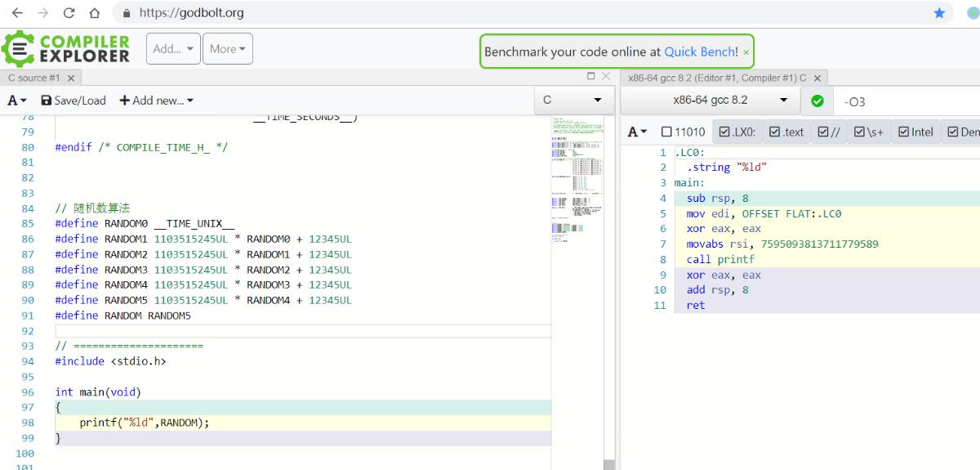Click the #include <stdio.h> line
The image size is (980, 470).
110,360
